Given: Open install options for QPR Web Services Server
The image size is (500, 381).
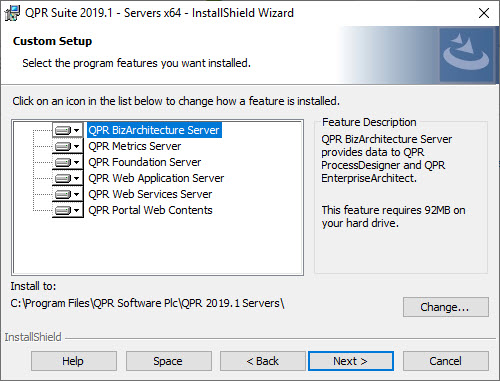Looking at the screenshot, I should (68, 194).
